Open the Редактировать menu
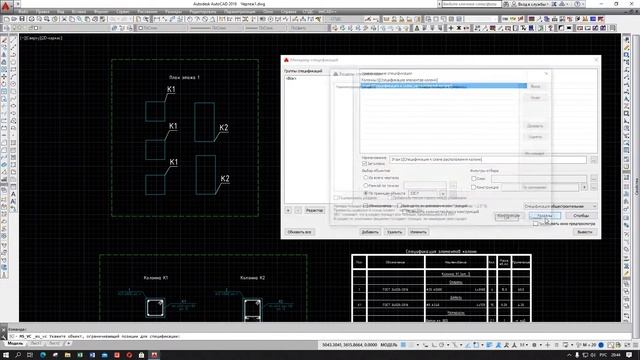The width and height of the screenshot is (640, 360). (203, 12)
